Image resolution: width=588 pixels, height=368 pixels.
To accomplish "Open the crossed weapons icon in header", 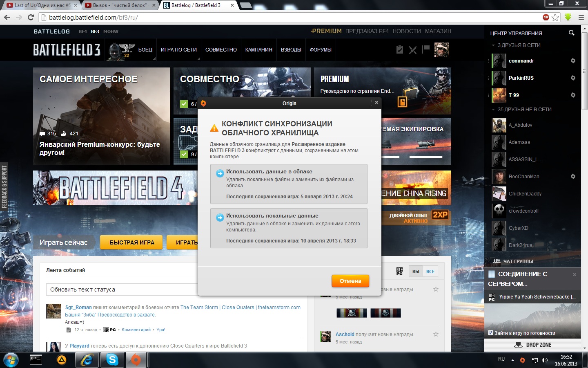I will 413,50.
